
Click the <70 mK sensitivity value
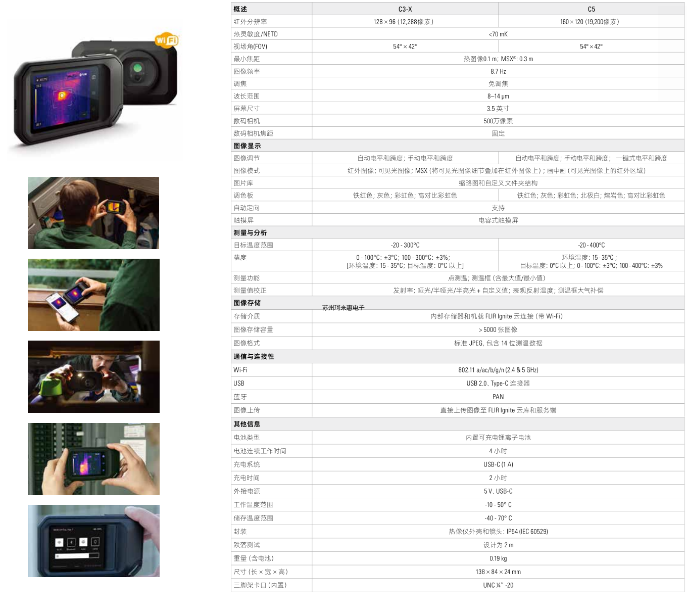coord(498,34)
